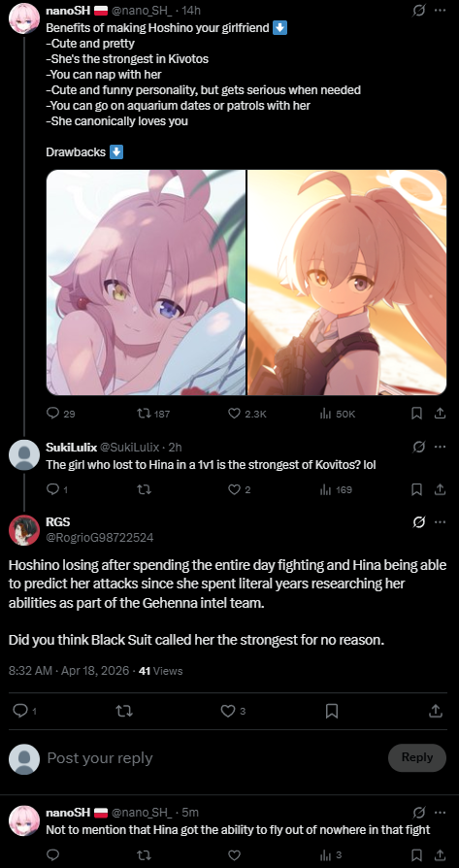Open the ponytail Hoshino sunset image
Image resolution: width=459 pixels, height=868 pixels.
coord(346,283)
